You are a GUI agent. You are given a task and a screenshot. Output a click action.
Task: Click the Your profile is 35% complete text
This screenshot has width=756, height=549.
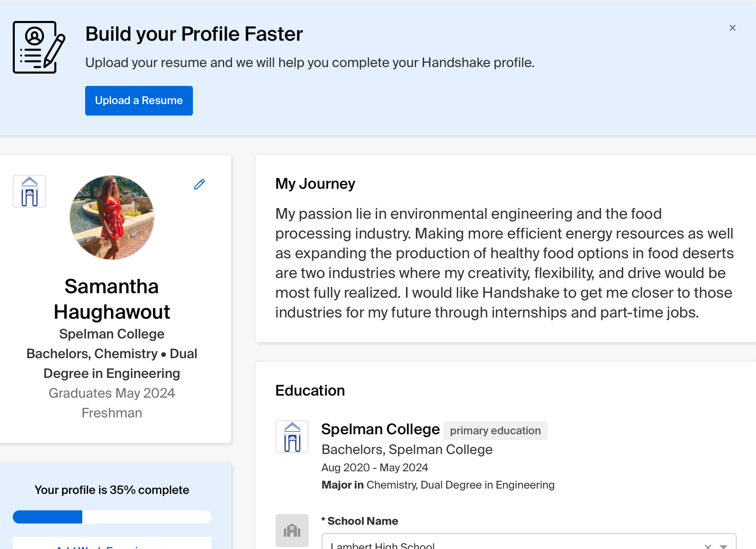click(x=112, y=490)
